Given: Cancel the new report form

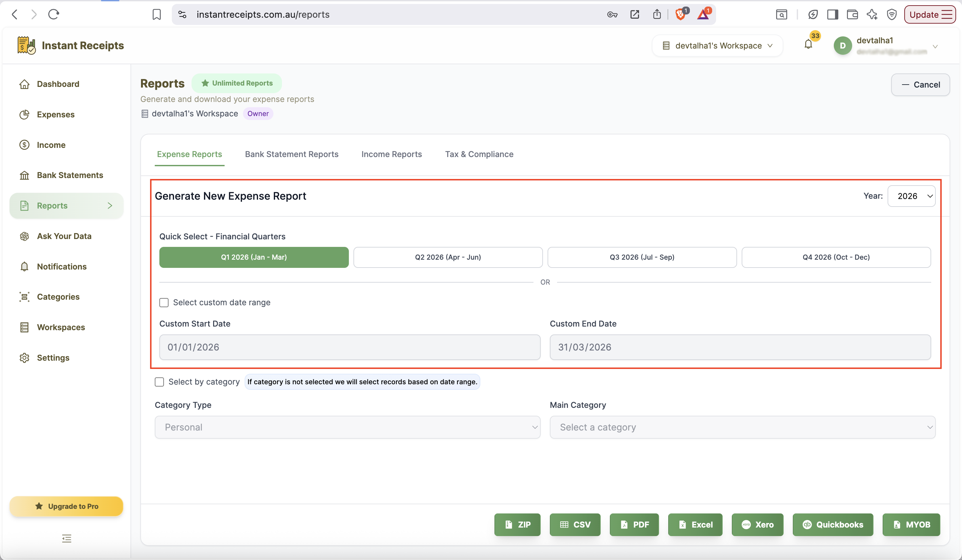Looking at the screenshot, I should click(x=920, y=85).
